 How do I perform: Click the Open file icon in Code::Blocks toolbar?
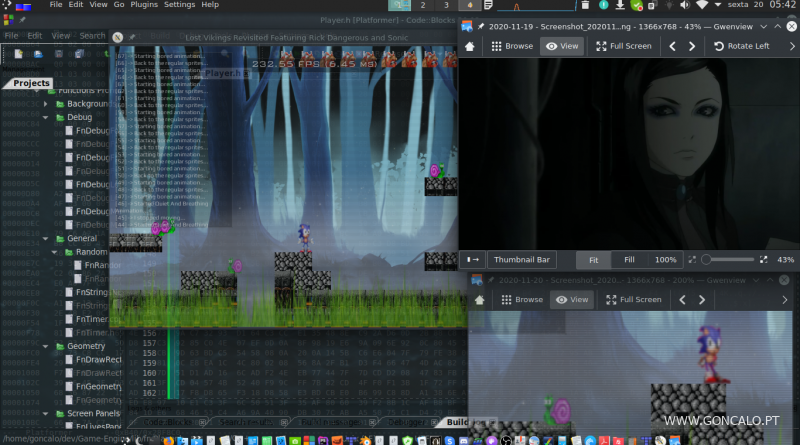point(38,54)
